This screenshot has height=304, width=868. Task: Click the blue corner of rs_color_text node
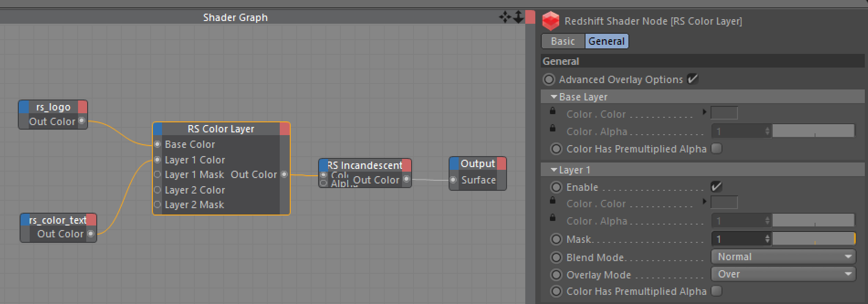point(25,220)
